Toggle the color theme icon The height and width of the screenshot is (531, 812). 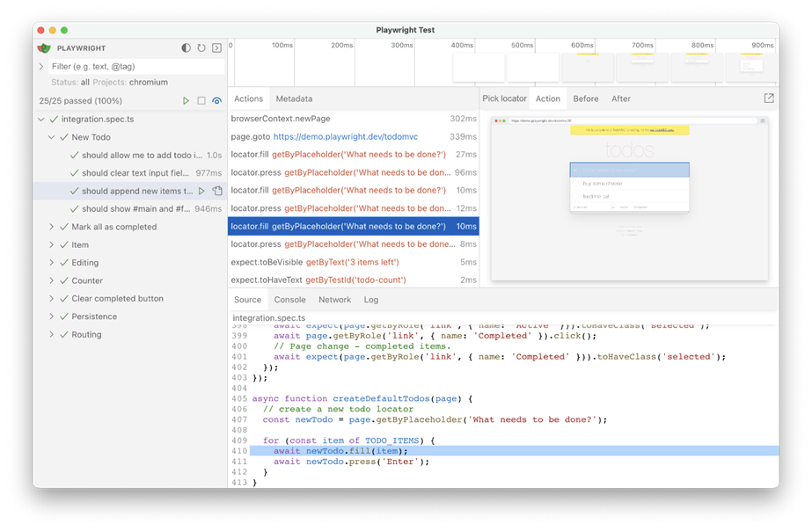click(186, 48)
